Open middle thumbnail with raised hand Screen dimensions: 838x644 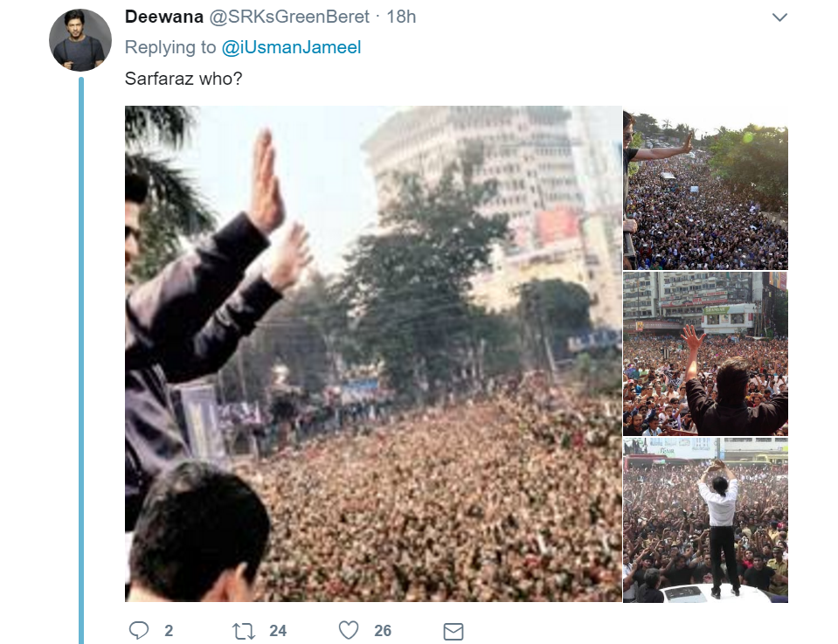point(705,354)
